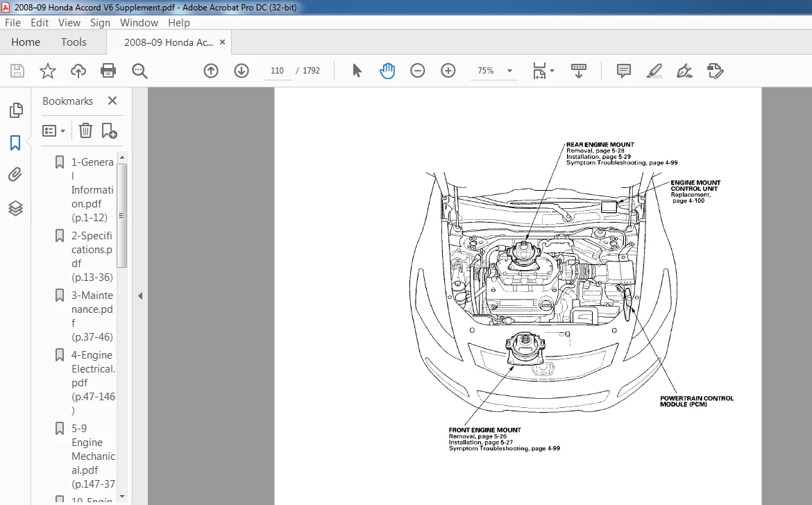Open bookmark 4-Engine Electrical.pdf
The width and height of the screenshot is (812, 505).
[93, 383]
